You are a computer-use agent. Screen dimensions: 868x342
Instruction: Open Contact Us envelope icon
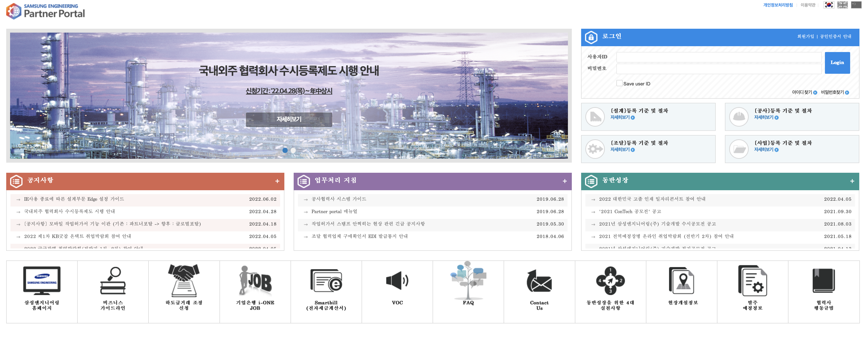point(539,281)
